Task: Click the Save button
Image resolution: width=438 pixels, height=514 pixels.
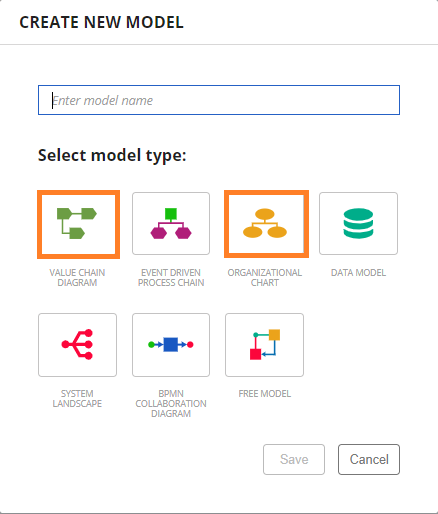Action: pyautogui.click(x=294, y=459)
